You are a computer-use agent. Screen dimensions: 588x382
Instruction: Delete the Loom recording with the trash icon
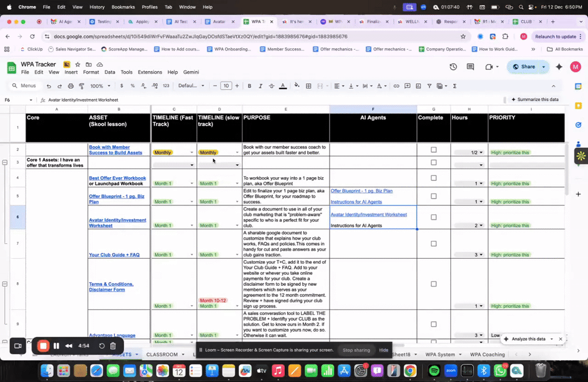click(x=113, y=346)
